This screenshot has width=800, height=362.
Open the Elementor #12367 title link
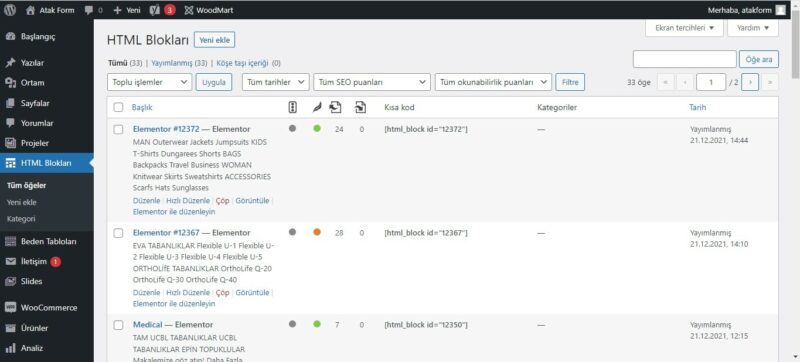click(166, 233)
